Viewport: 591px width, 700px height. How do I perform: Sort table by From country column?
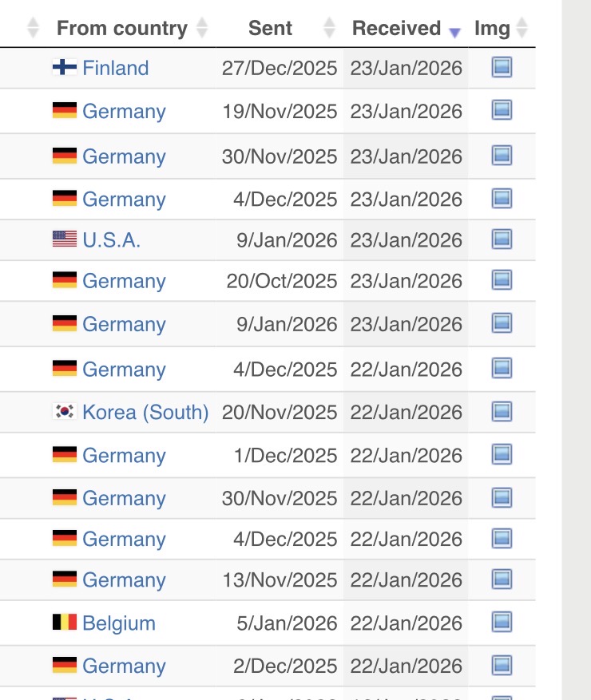tap(121, 29)
